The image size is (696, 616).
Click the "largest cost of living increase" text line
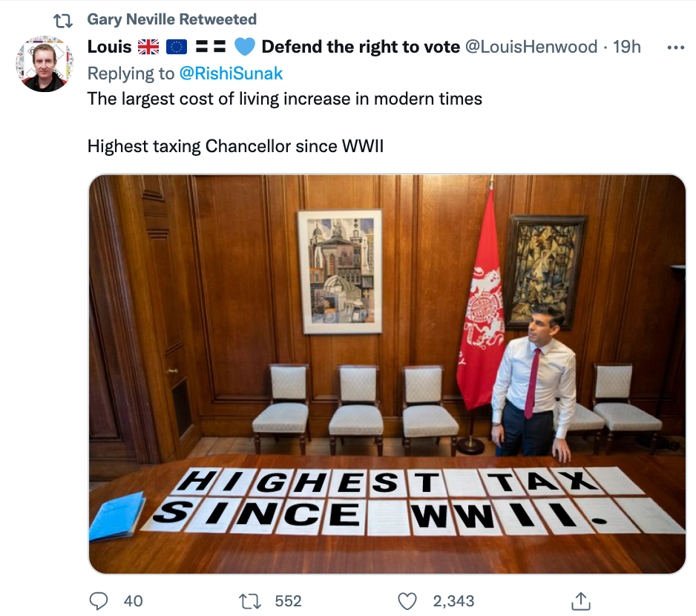285,98
